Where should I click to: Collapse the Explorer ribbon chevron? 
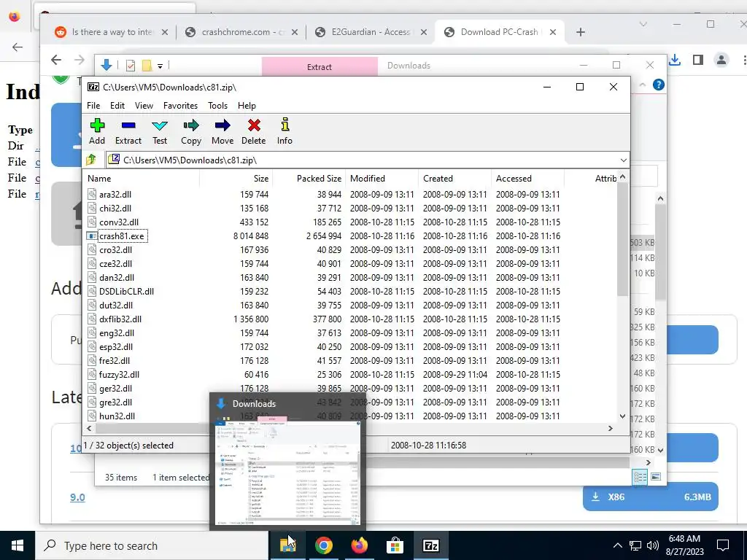(x=642, y=85)
